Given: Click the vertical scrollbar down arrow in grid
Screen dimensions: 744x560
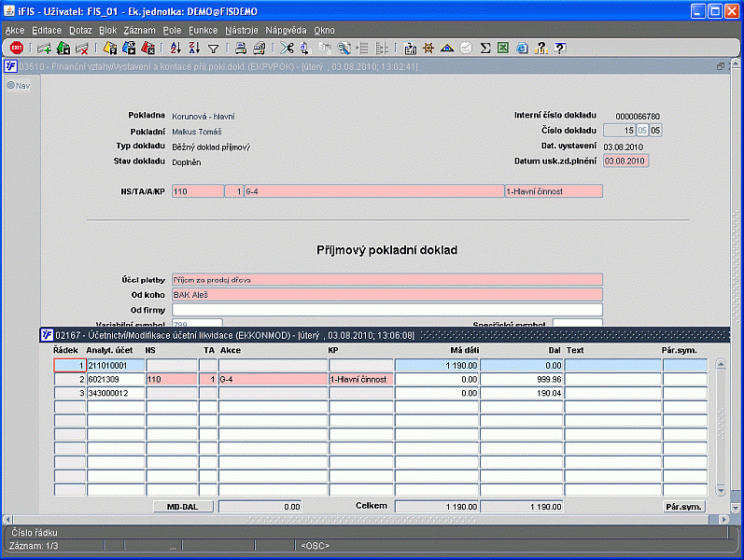Looking at the screenshot, I should [720, 491].
